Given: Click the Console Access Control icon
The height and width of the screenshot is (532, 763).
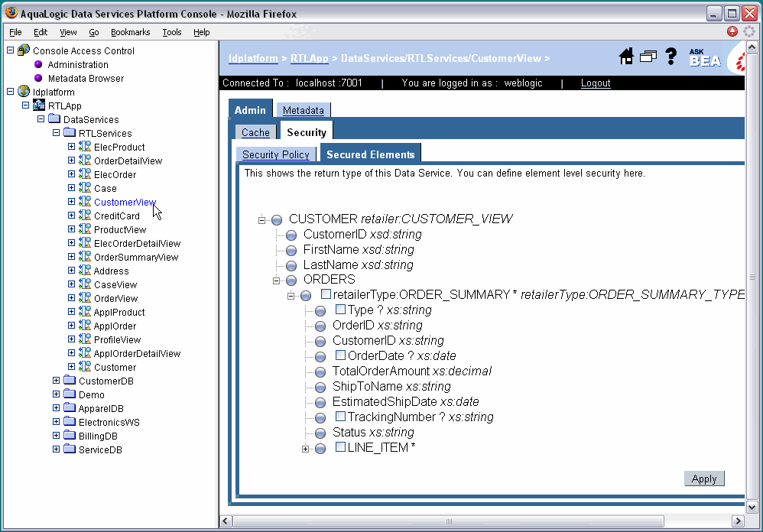Looking at the screenshot, I should tap(24, 50).
